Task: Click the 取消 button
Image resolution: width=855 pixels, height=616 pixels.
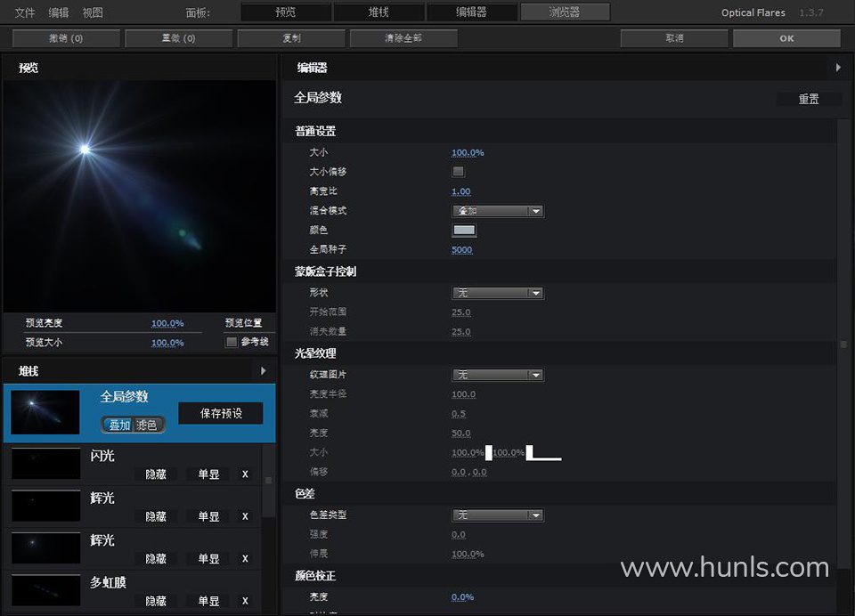Action: [674, 38]
